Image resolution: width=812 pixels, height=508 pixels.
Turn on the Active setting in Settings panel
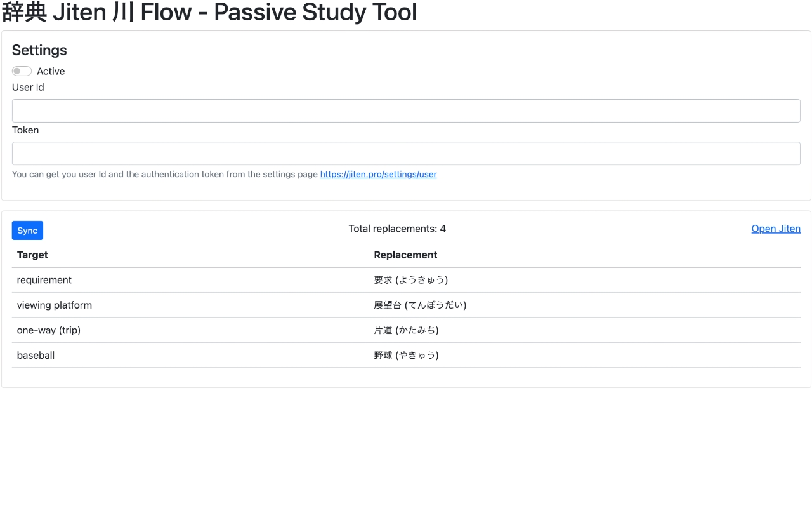22,70
